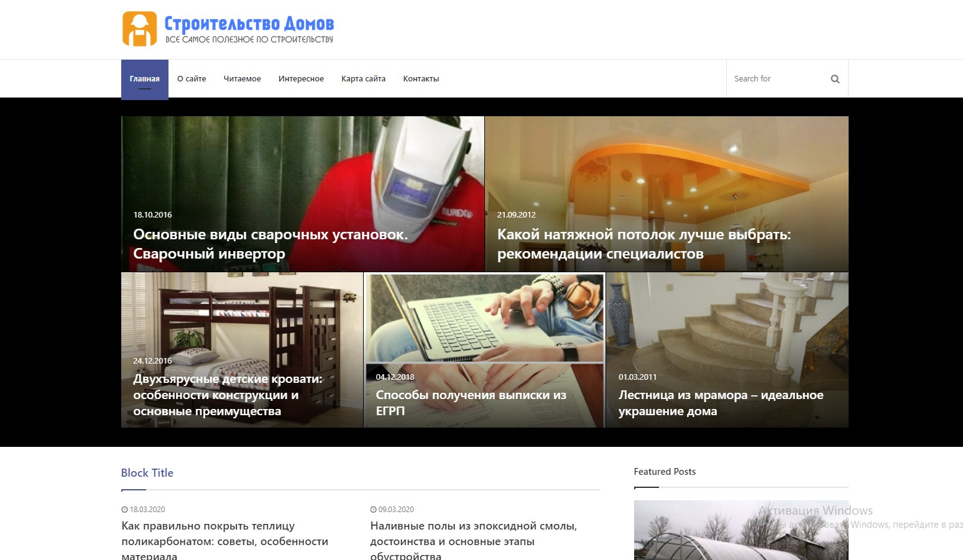Viewport: 963px width, 560px height.
Task: Click the clock icon beside 18.03.2020
Action: [124, 510]
